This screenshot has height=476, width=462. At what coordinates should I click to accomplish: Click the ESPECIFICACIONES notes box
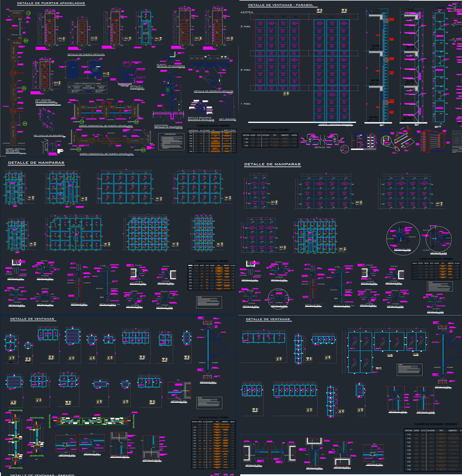coord(171,142)
